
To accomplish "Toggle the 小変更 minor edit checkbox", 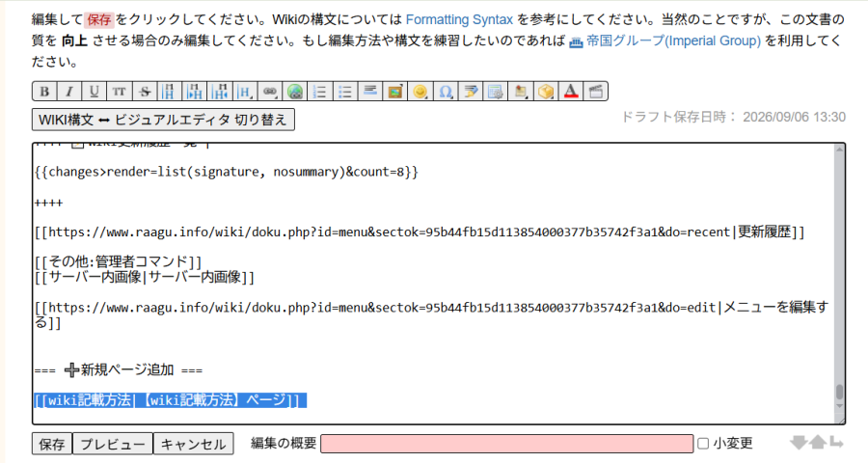I will coord(703,444).
